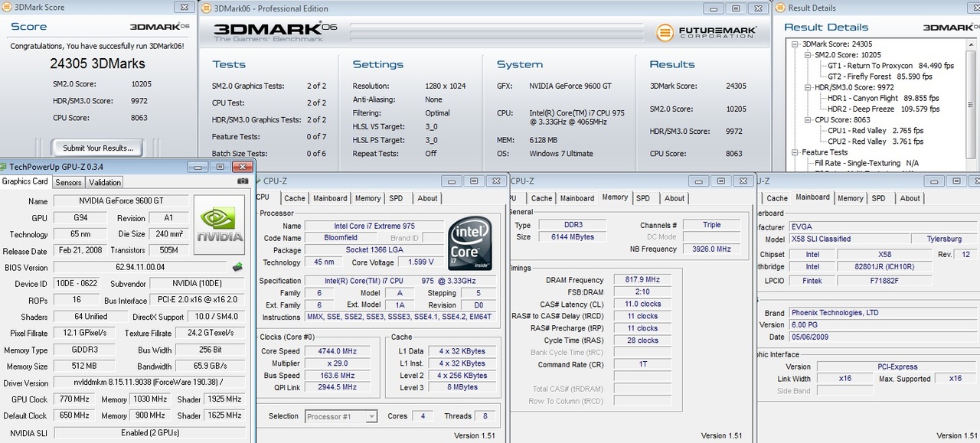Click the Threads value 8 in CPU-Z
This screenshot has width=980, height=443.
pyautogui.click(x=485, y=416)
